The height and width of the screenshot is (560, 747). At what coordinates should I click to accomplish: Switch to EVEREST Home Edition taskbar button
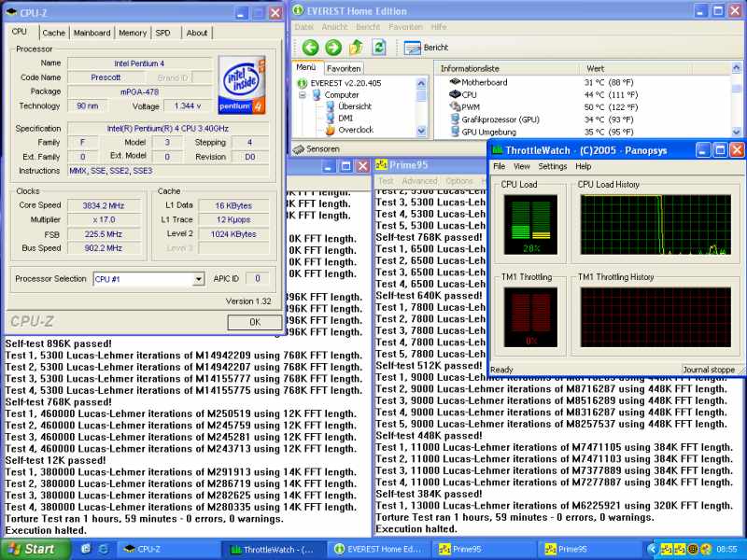(x=379, y=549)
